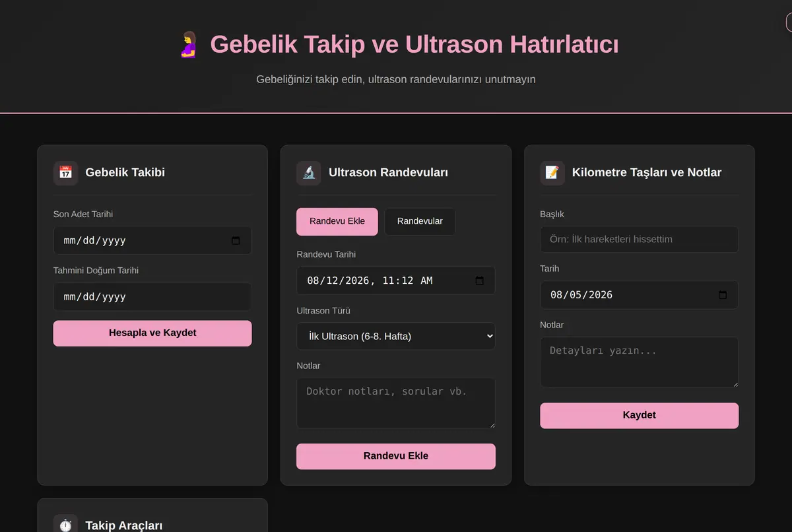Viewport: 792px width, 532px height.
Task: Focus the Son Adet Tarihi date field
Action: 152,241
